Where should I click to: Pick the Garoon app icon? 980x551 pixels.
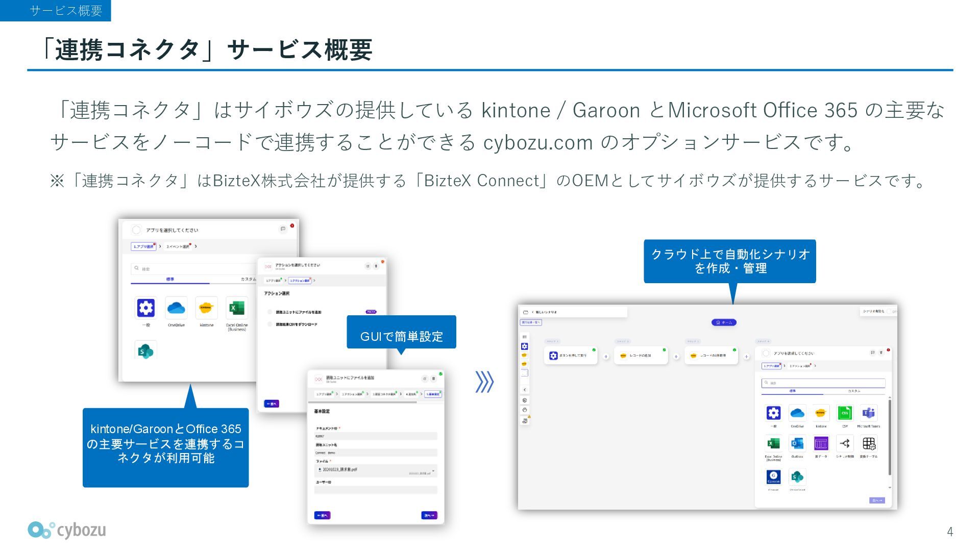pyautogui.click(x=773, y=477)
